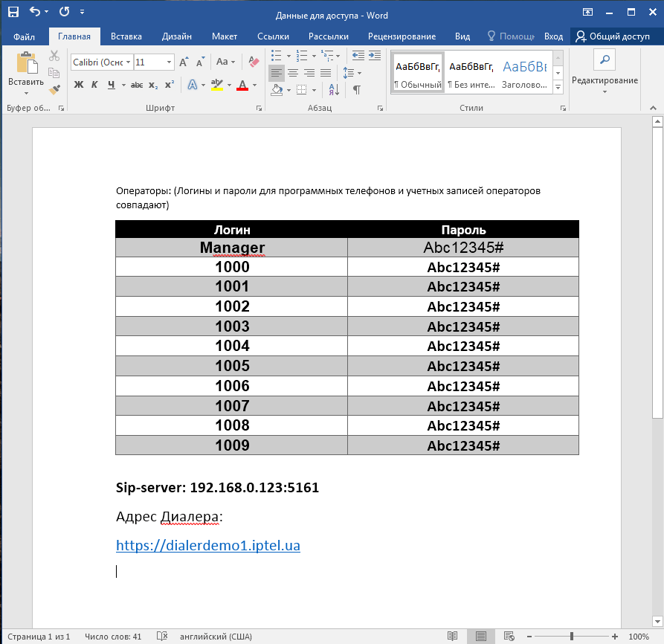Toggle underline formatting (Ч)
Viewport: 664px width, 644px height.
tap(111, 85)
